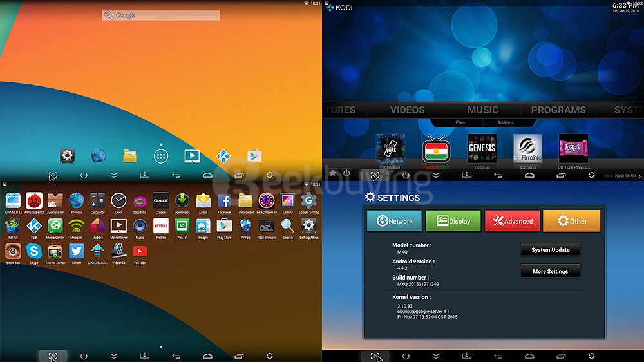Open Advanced settings tab
The height and width of the screenshot is (362, 644).
click(x=512, y=221)
